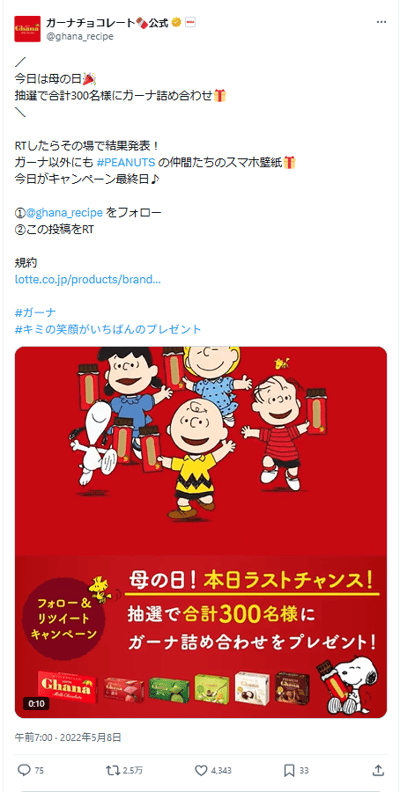Click the 4,343 likes count
Screen dimensions: 400x792
click(221, 770)
